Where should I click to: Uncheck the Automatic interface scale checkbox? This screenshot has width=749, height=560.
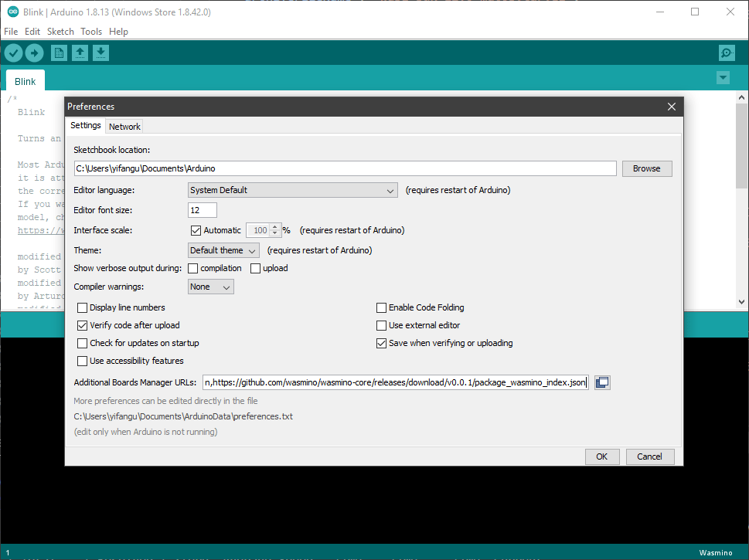point(196,231)
